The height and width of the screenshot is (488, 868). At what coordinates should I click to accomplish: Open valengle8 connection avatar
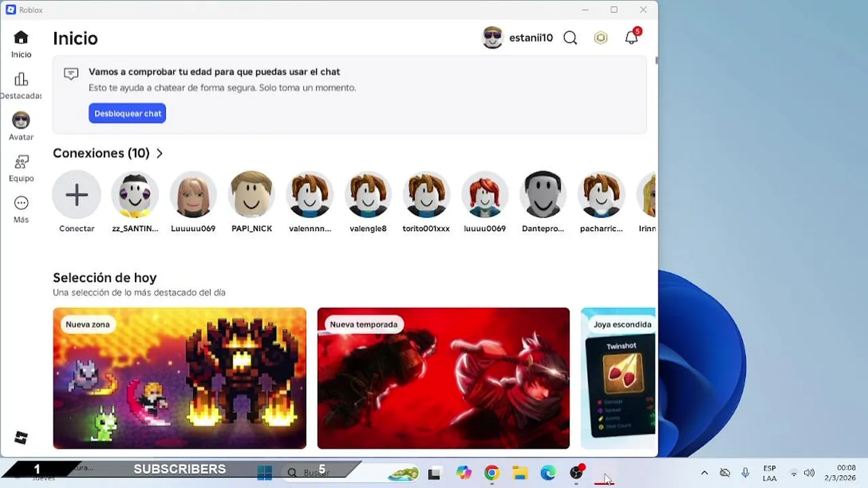[368, 195]
